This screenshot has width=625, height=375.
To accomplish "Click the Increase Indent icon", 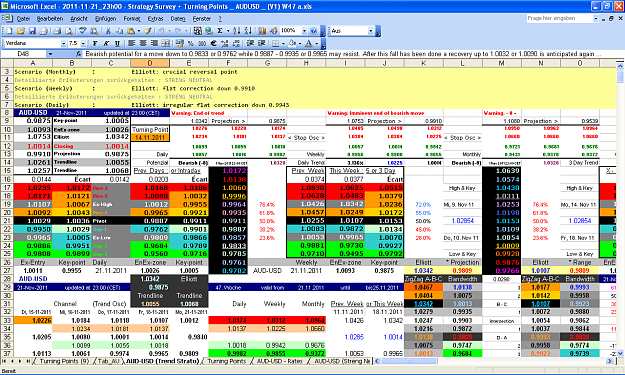I will point(261,43).
